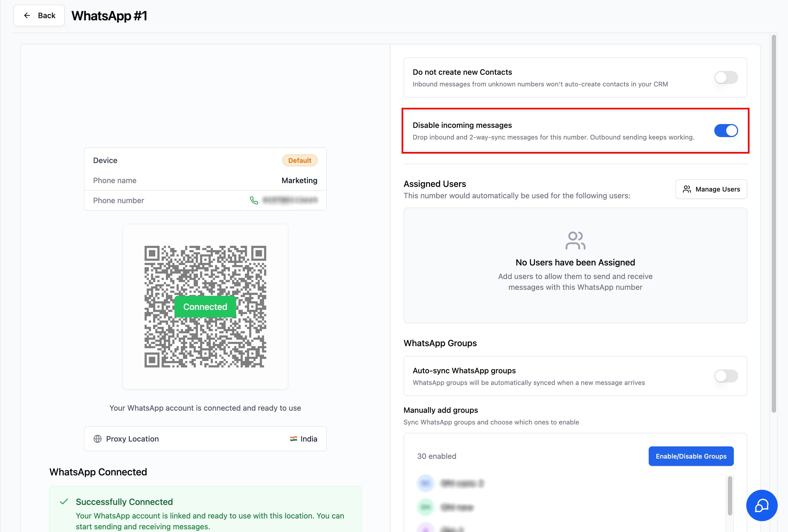788x532 pixels.
Task: Click the Assigned Users heading
Action: click(435, 184)
